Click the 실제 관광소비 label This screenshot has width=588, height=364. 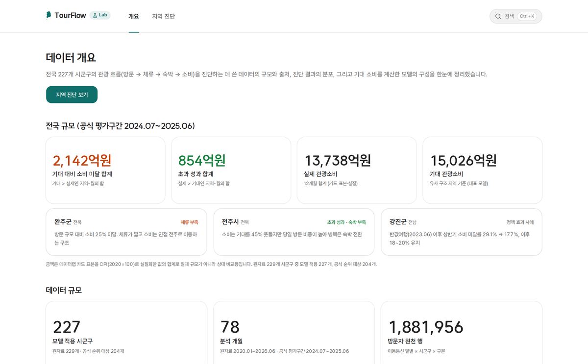[320, 174]
